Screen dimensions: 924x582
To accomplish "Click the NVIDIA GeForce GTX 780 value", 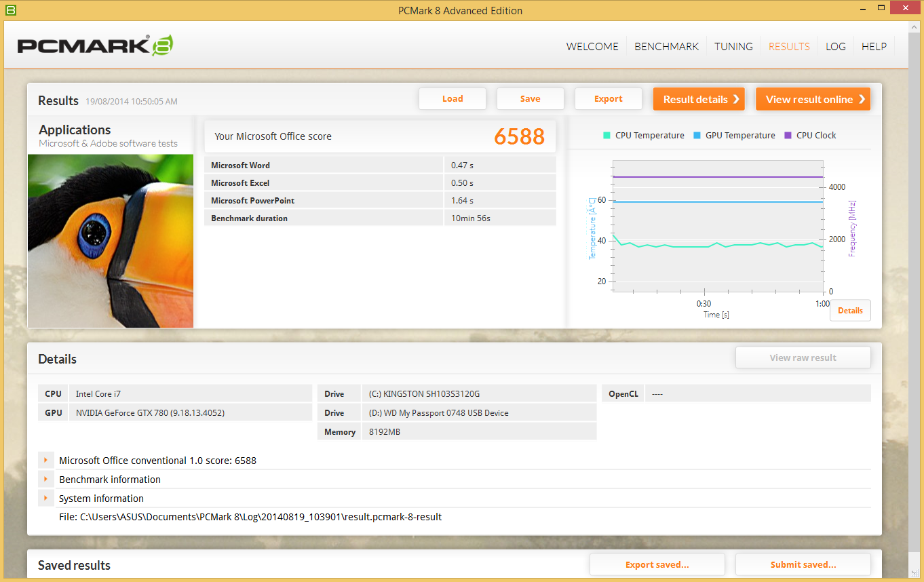I will click(x=191, y=412).
